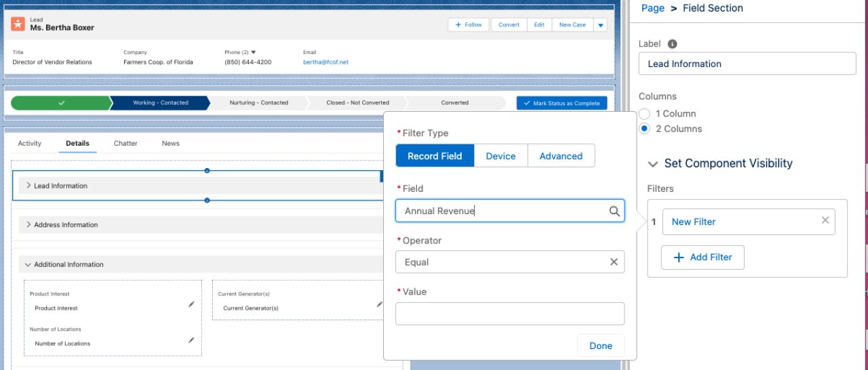Open the Operator combo box showing Equal
The width and height of the screenshot is (868, 370).
pyautogui.click(x=510, y=262)
